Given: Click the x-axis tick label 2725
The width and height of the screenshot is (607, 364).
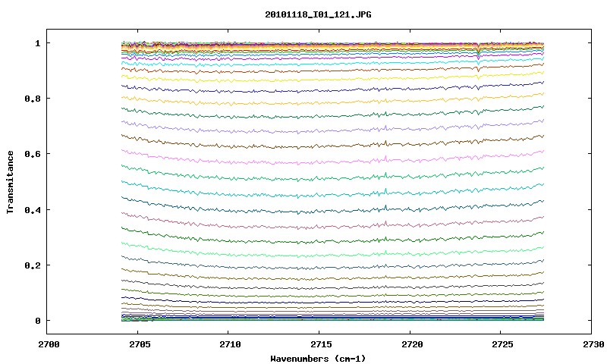Looking at the screenshot, I should pos(502,344).
